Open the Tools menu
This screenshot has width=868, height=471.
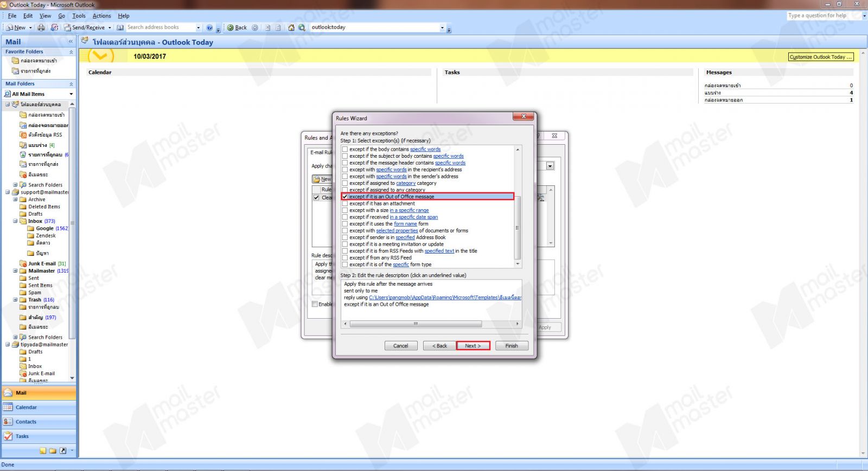click(79, 16)
